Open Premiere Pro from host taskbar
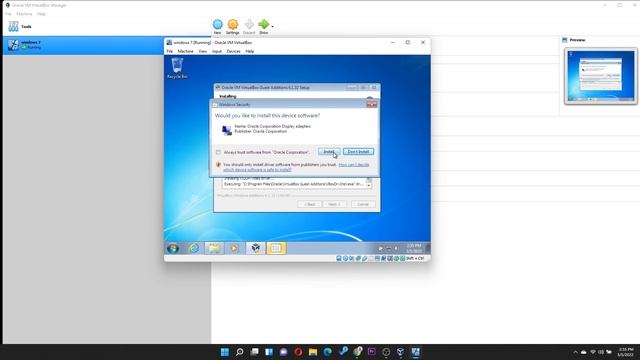640x360 pixels. tap(371, 352)
